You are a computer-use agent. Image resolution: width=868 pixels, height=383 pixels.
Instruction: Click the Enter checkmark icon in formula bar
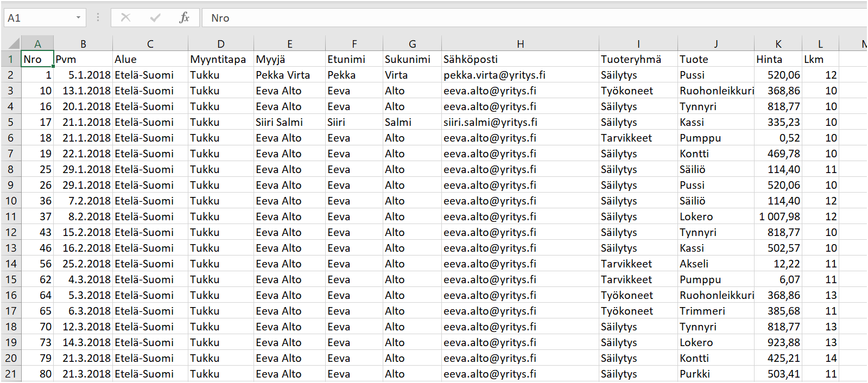(x=155, y=18)
